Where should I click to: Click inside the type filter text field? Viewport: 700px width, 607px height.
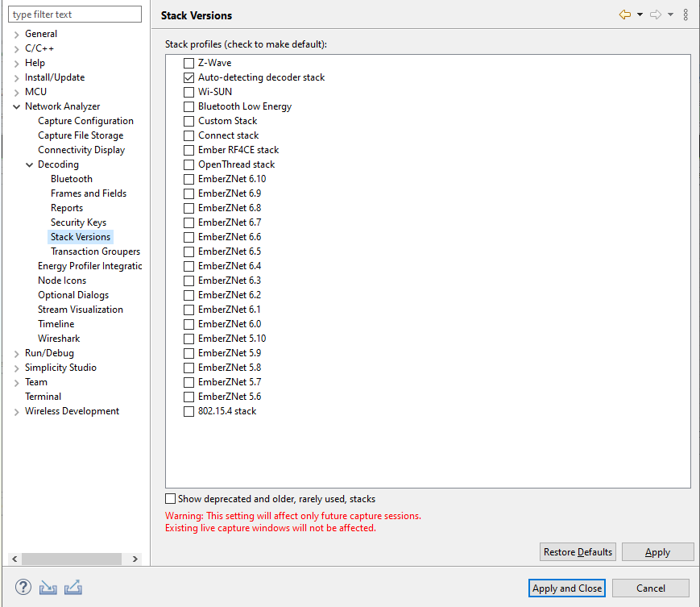[x=75, y=14]
